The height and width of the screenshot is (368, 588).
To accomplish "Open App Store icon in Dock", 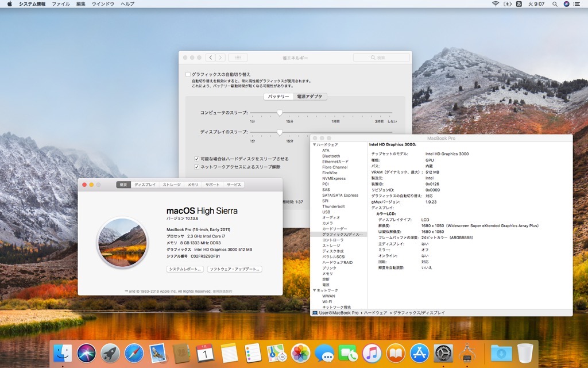I will (x=419, y=353).
